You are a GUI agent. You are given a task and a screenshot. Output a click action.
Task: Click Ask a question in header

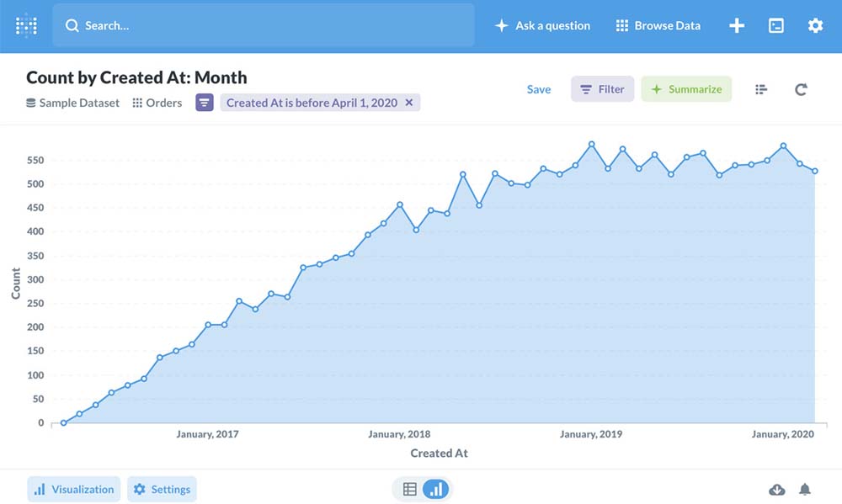pos(543,25)
